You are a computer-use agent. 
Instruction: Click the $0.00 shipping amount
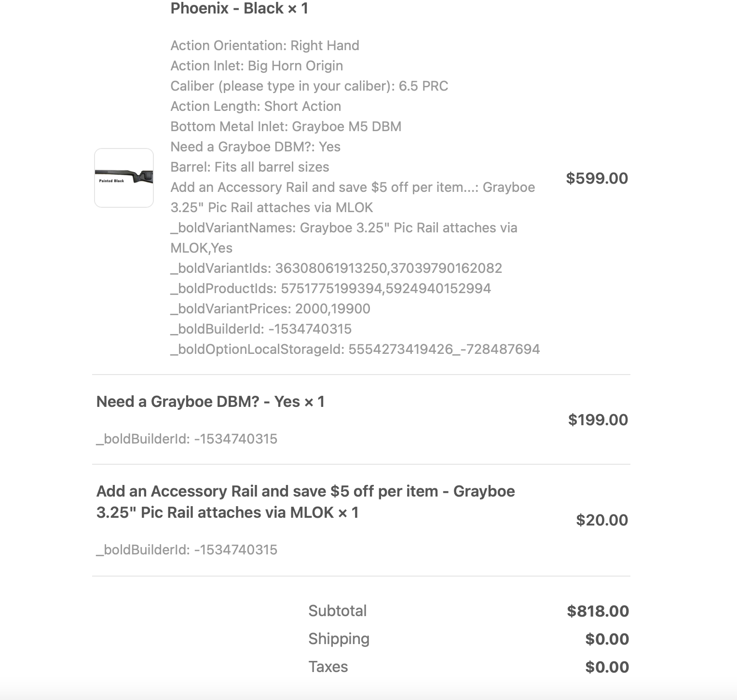click(x=607, y=639)
